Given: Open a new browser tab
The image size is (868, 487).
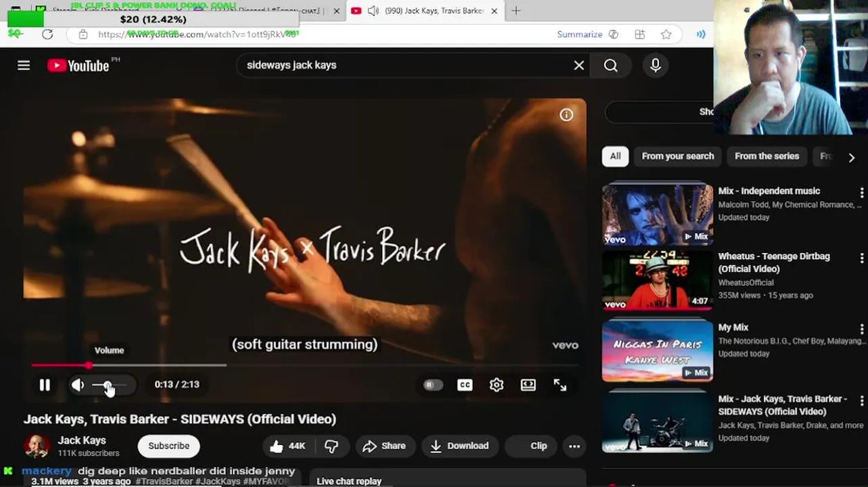Looking at the screenshot, I should point(516,11).
